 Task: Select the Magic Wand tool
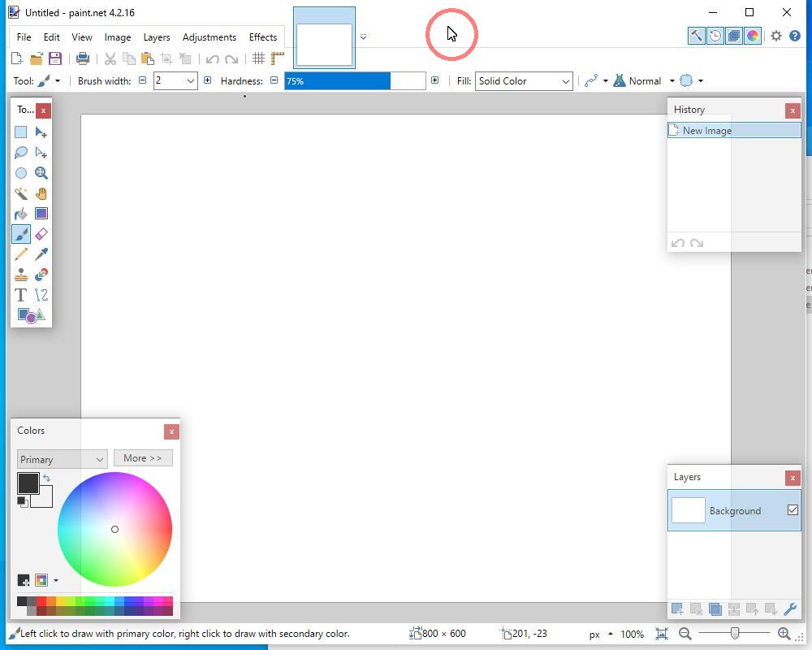[21, 193]
